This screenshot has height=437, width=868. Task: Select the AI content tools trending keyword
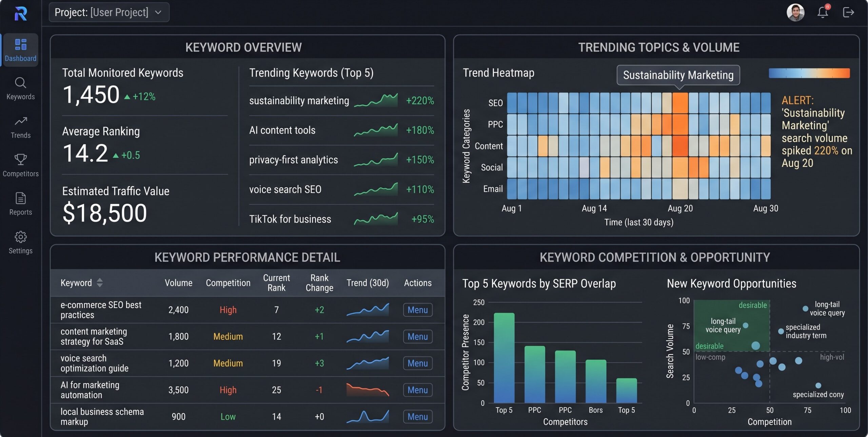click(x=282, y=130)
